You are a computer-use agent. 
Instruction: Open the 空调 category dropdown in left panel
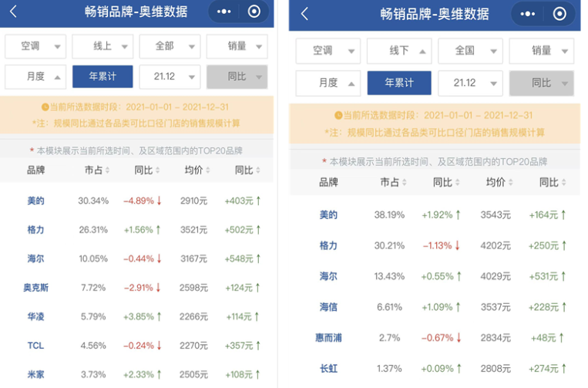click(35, 46)
